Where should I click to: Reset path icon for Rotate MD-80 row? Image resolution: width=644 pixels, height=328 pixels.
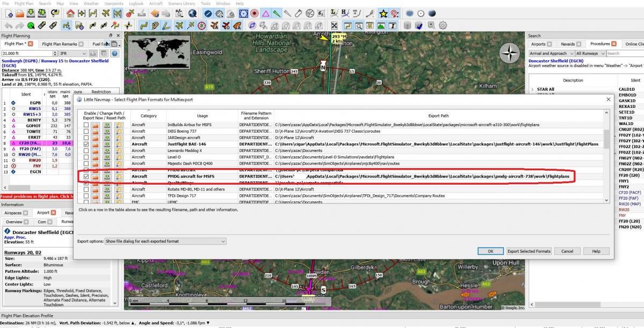coord(119,189)
